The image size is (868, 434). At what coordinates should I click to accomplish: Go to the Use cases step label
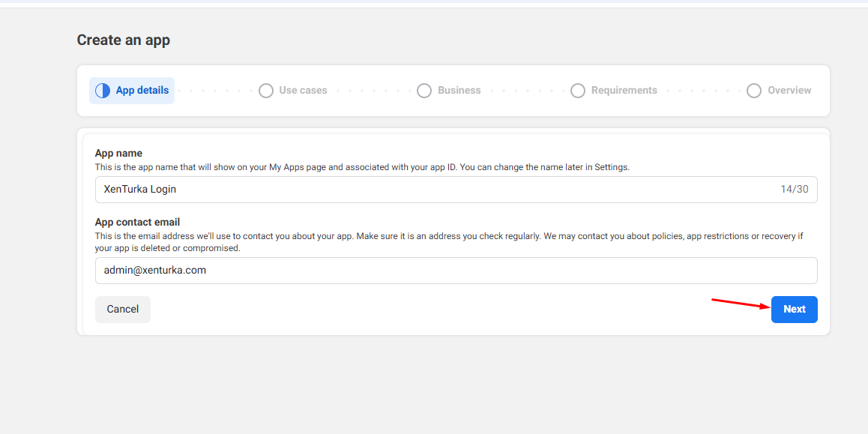(x=303, y=90)
